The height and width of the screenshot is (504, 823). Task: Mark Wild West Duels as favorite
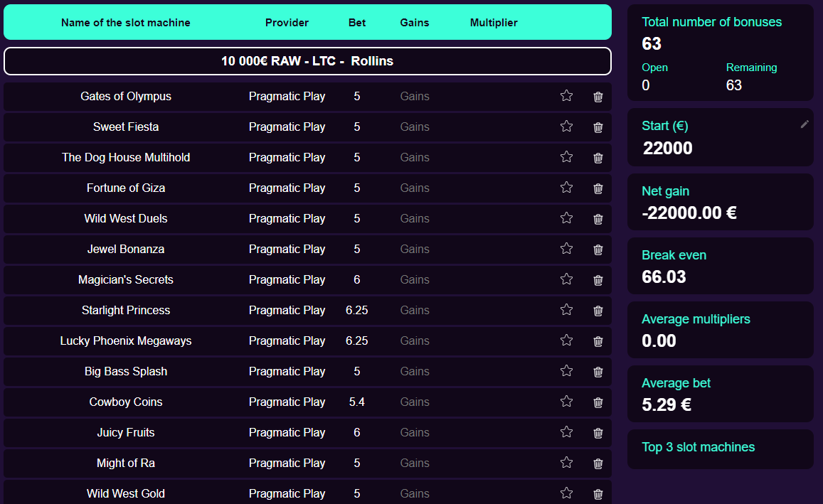coord(566,218)
